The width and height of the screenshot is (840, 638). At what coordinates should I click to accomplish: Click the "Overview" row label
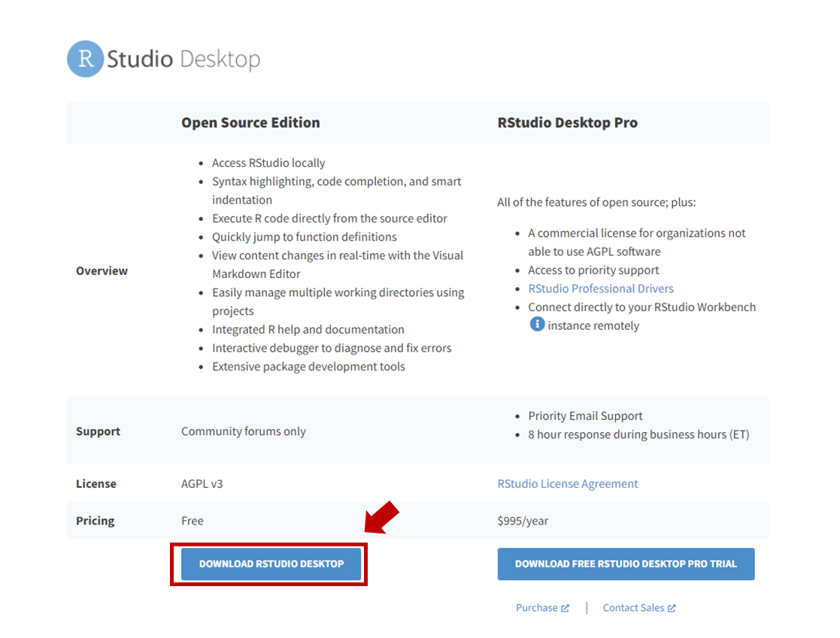[x=102, y=271]
